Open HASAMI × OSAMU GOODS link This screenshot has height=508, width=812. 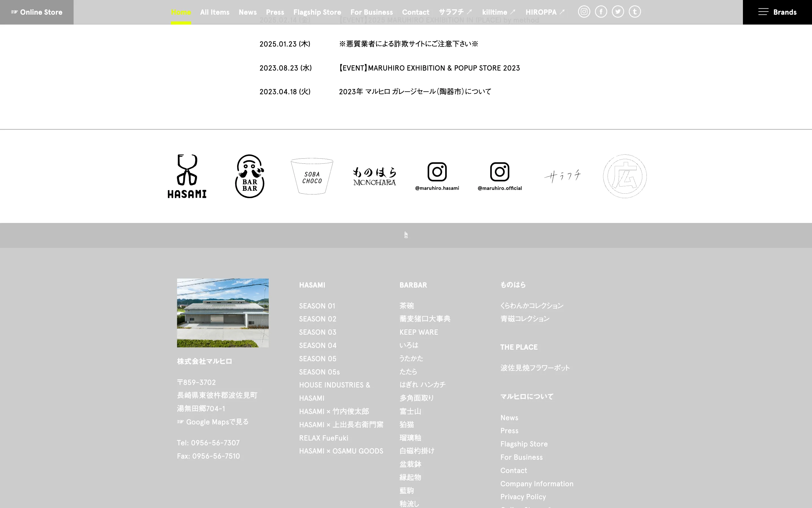click(x=341, y=451)
